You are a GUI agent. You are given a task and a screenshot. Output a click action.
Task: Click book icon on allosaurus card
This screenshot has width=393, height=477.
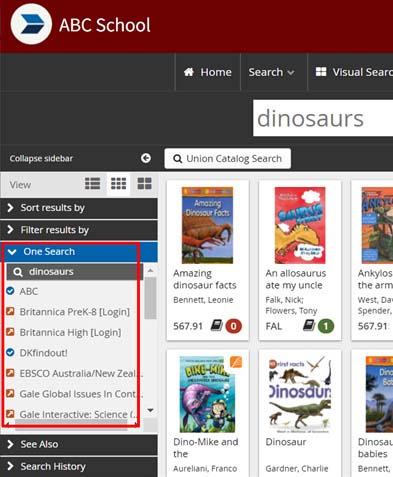tap(309, 325)
